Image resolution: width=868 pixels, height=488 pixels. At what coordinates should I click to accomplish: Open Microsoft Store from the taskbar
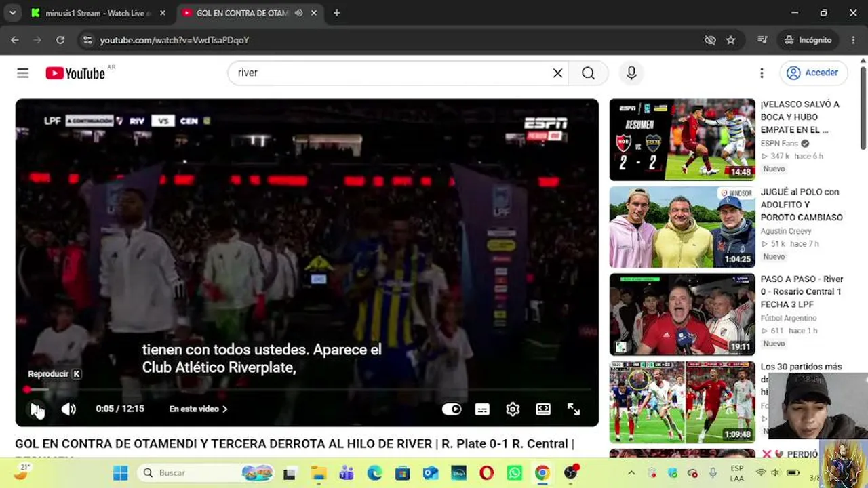402,473
